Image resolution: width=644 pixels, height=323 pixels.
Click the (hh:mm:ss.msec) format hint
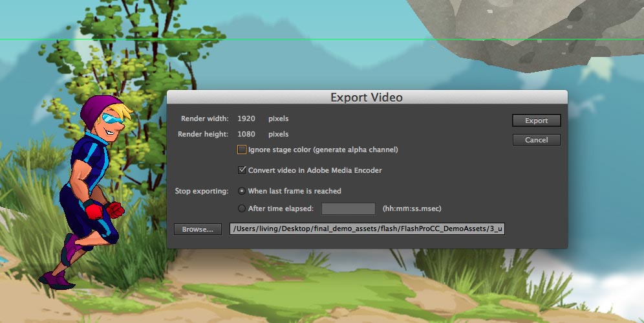coord(412,209)
